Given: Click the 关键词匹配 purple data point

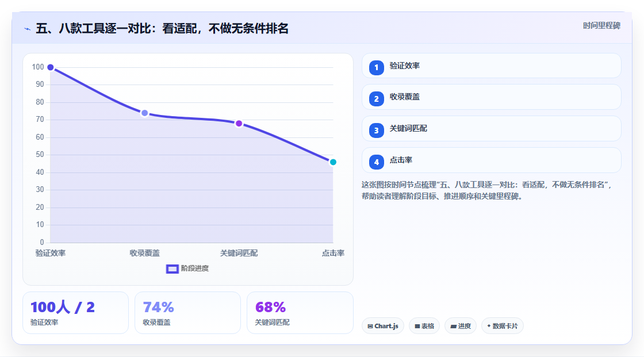Looking at the screenshot, I should click(239, 124).
